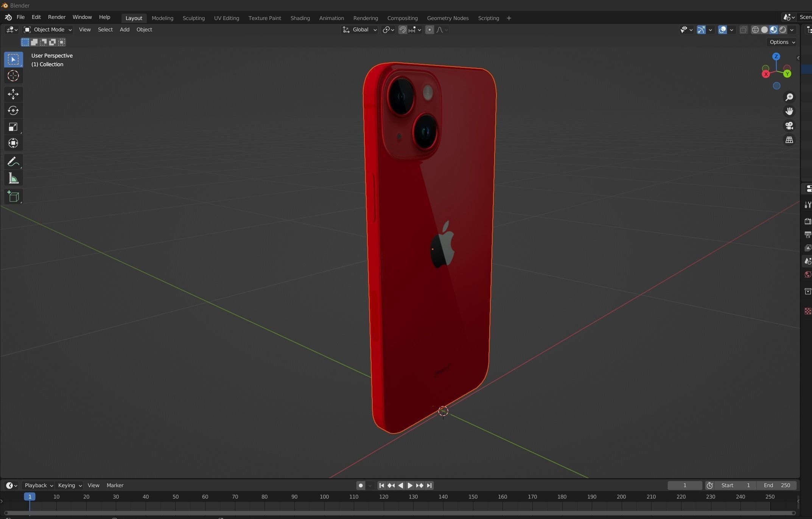The height and width of the screenshot is (519, 812).
Task: Select the Measure tool
Action: click(x=13, y=178)
